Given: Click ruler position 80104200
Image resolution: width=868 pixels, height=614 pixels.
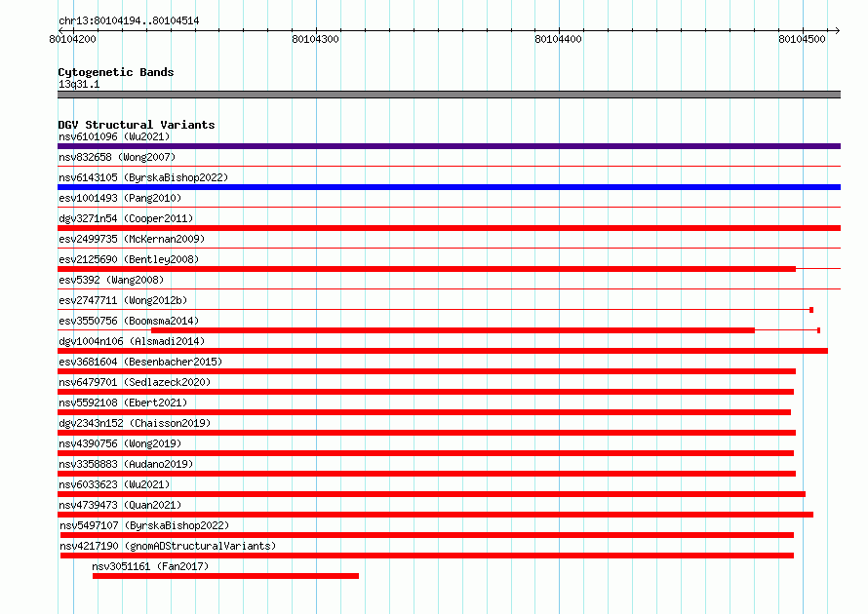Looking at the screenshot, I should [72, 39].
